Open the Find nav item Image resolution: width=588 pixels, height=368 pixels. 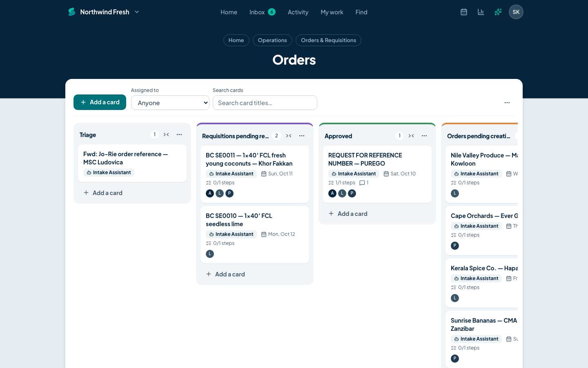click(x=361, y=12)
